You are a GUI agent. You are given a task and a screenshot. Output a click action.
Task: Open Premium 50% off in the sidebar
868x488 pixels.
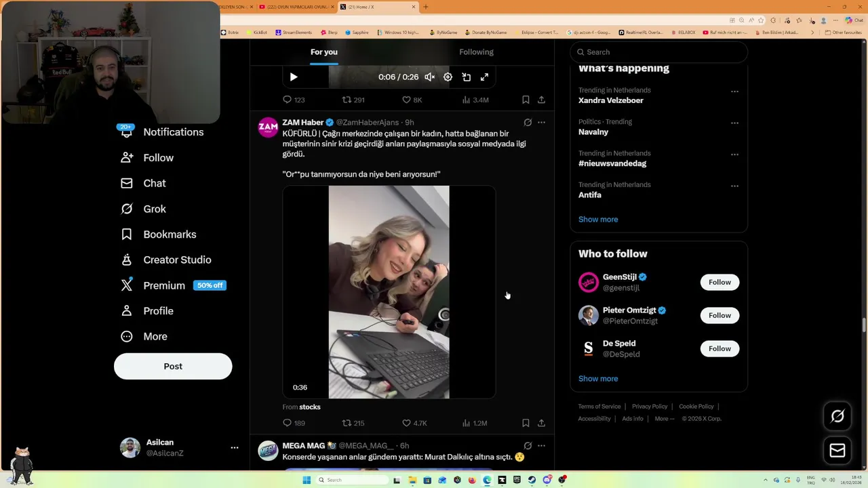tap(174, 285)
